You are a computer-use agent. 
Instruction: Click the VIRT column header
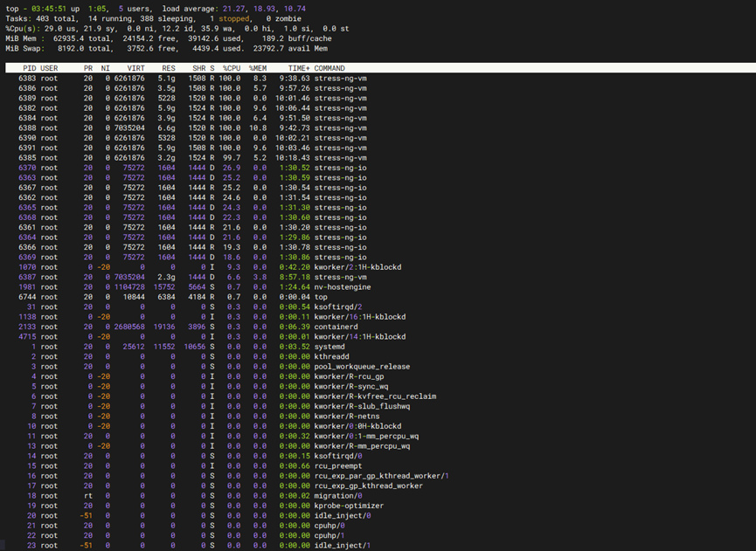(136, 68)
